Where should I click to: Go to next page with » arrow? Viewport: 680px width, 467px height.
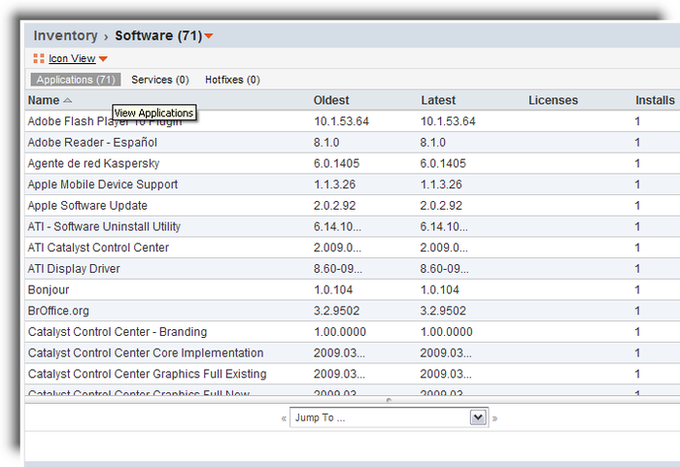click(495, 418)
